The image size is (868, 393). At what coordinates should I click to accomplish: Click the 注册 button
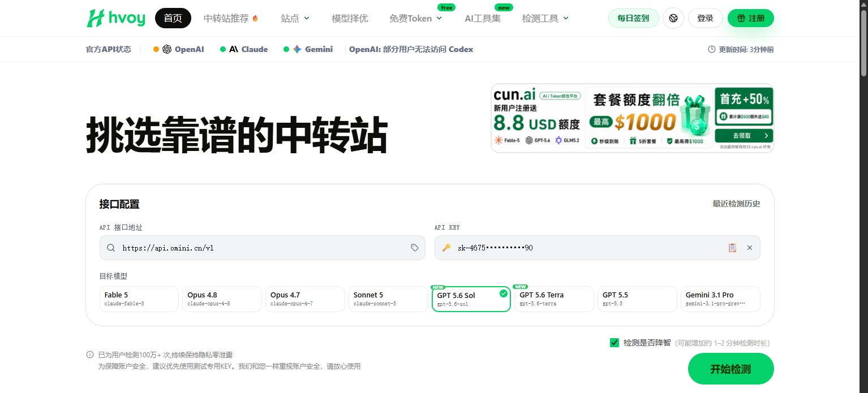[750, 18]
